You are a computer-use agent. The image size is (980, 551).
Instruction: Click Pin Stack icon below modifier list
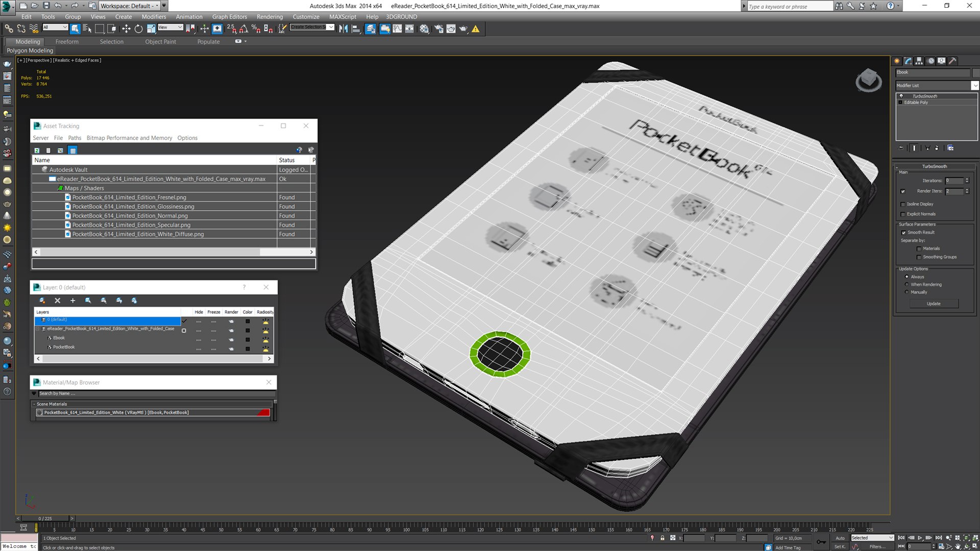click(x=901, y=148)
